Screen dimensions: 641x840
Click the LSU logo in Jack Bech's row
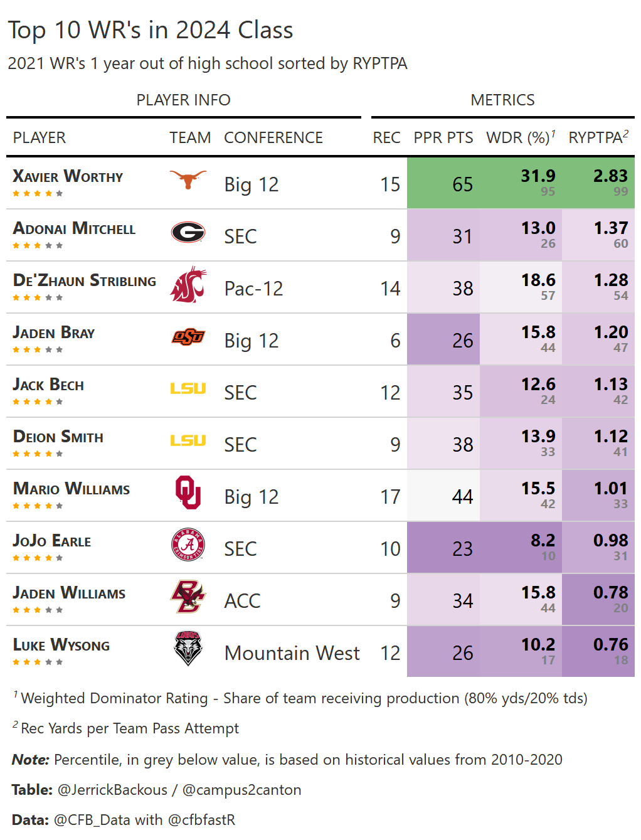tap(188, 389)
